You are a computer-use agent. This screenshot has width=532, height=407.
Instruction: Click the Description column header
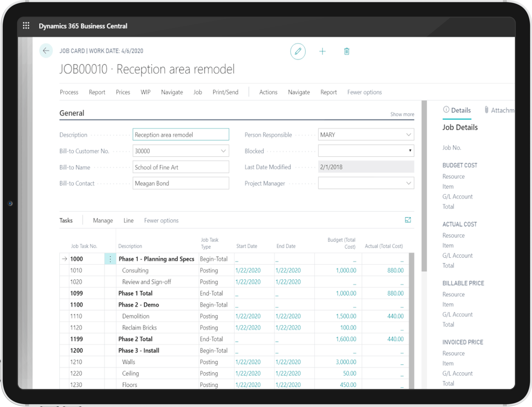pos(130,246)
